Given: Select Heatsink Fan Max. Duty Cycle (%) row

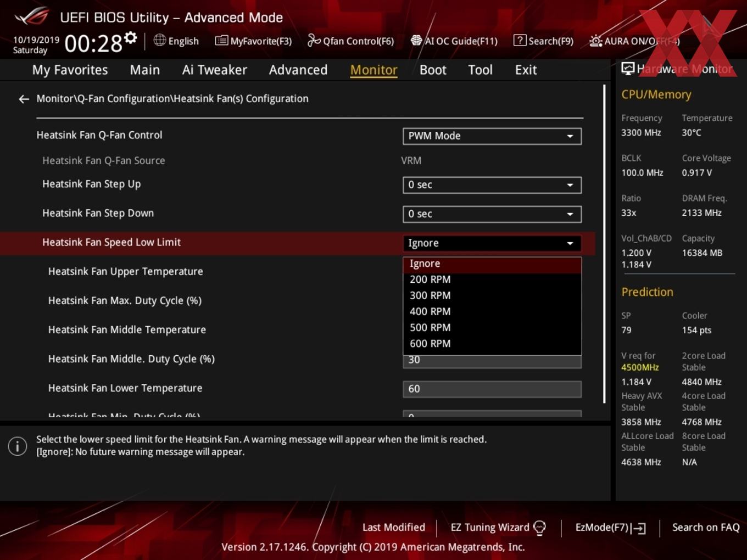Looking at the screenshot, I should (125, 301).
